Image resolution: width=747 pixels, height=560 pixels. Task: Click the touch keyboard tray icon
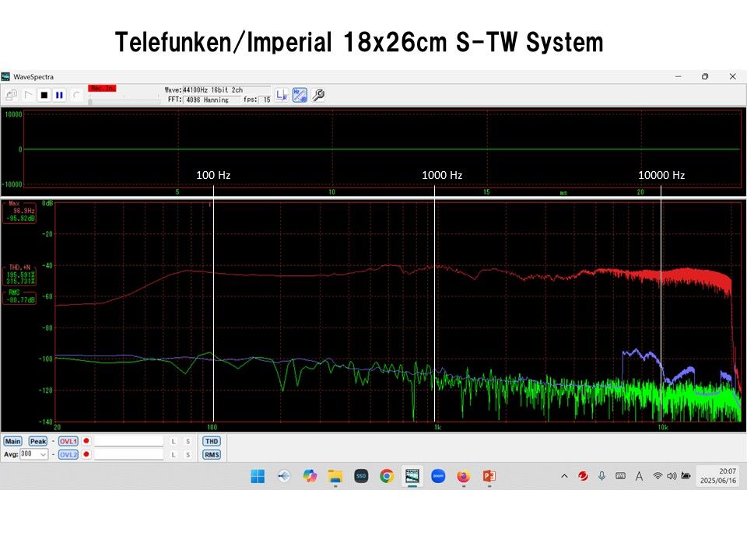[x=620, y=476]
